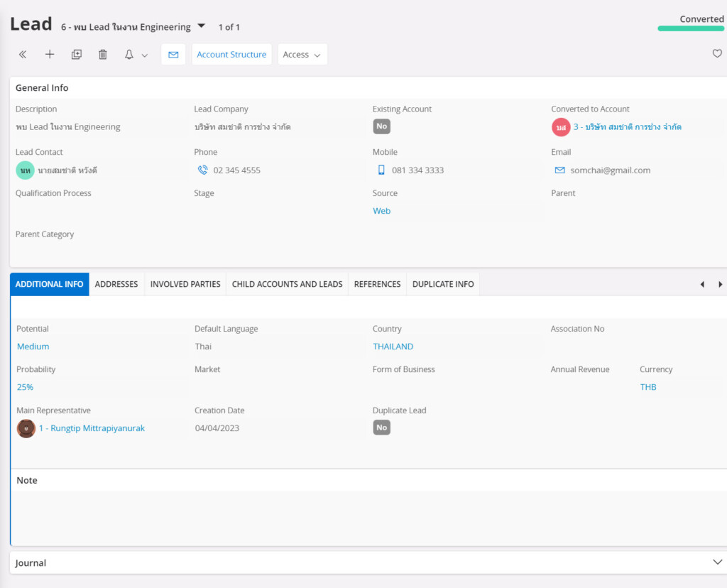
Task: Click the envelope email toolbar button
Action: (x=173, y=55)
